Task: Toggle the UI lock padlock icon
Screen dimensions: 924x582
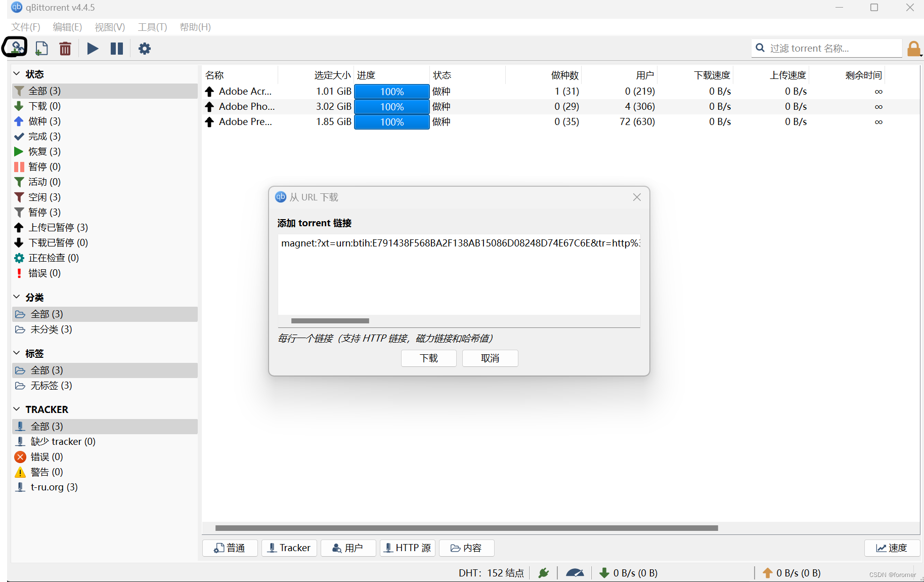Action: tap(914, 48)
